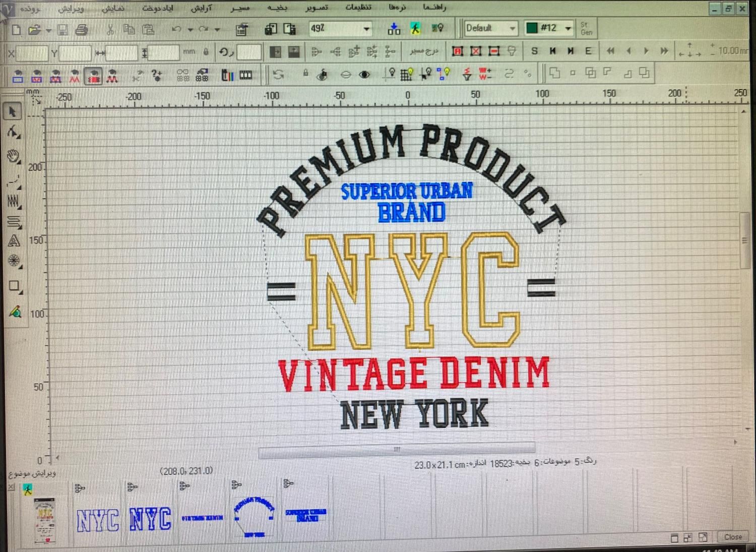The width and height of the screenshot is (756, 552).
Task: Toggle show all objects eye icon
Action: pyautogui.click(x=364, y=75)
